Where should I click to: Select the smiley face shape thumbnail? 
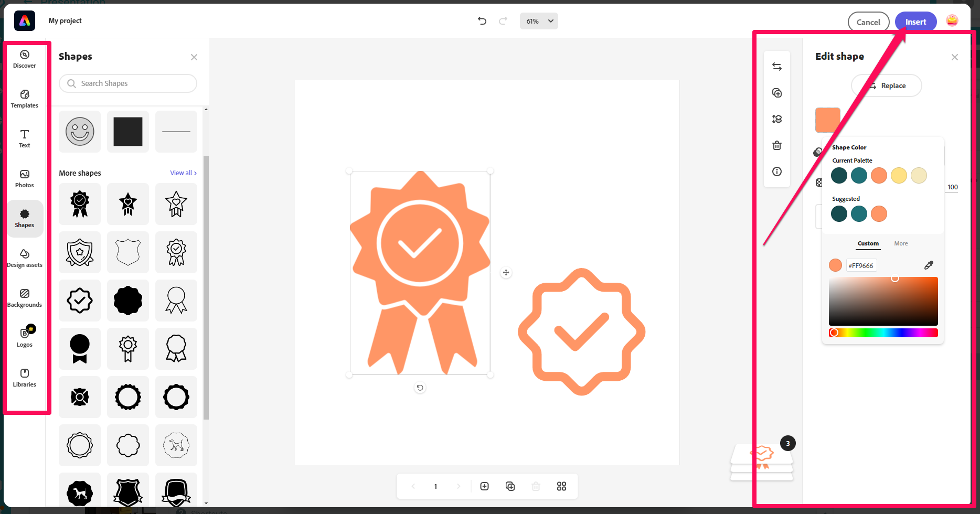coord(80,132)
